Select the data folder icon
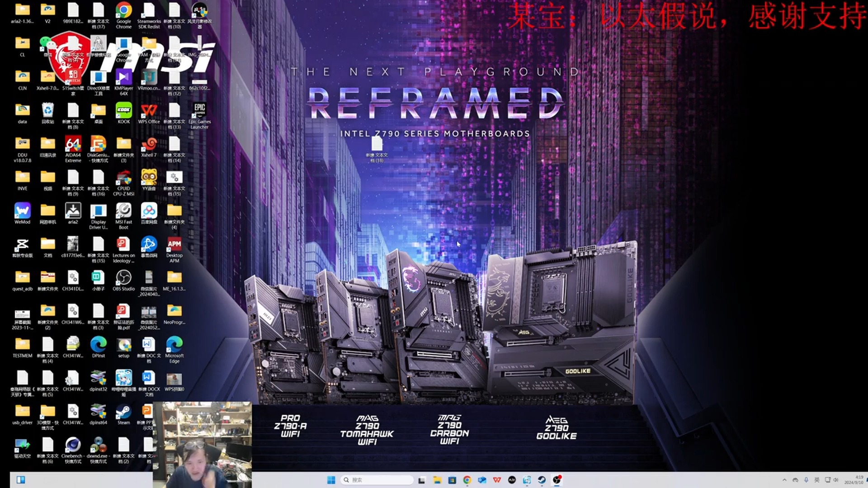The width and height of the screenshot is (868, 488). tap(22, 113)
